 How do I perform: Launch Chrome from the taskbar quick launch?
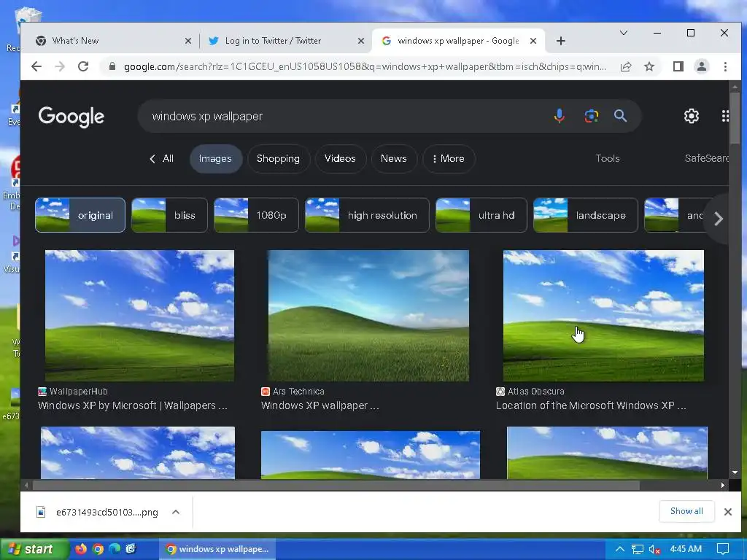coord(98,549)
